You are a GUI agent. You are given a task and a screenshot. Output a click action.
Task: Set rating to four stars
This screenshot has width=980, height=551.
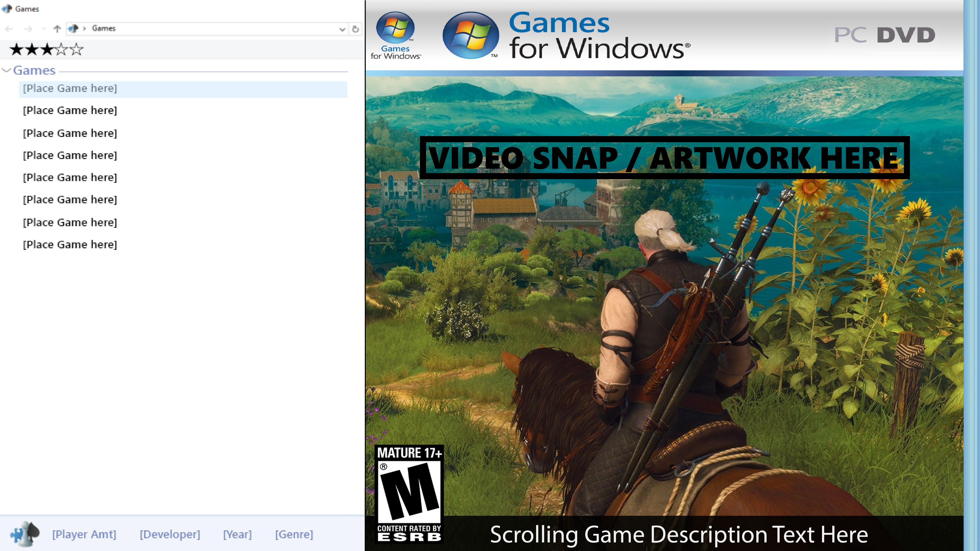tap(61, 49)
